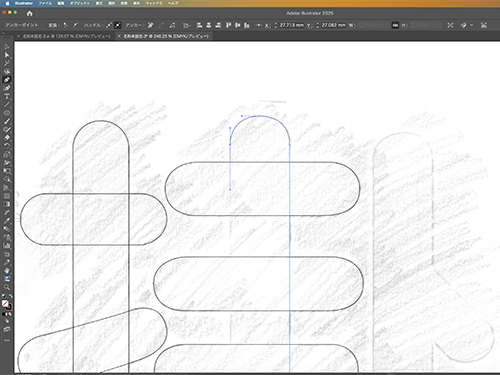Switch to the 120.07% document tab
The width and height of the screenshot is (500, 375).
(66, 36)
